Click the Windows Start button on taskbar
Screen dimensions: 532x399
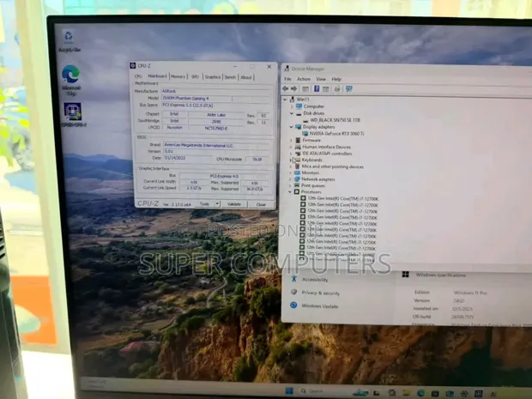coord(289,391)
